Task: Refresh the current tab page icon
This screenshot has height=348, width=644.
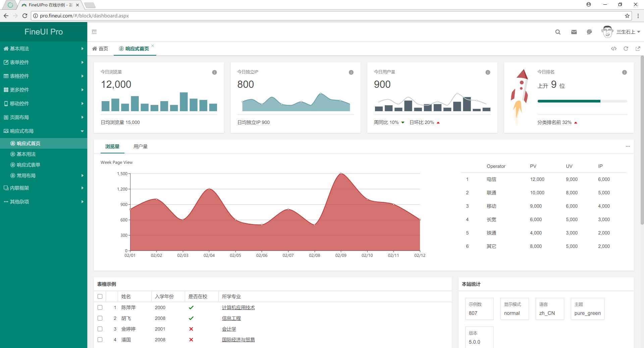Action: click(x=626, y=49)
